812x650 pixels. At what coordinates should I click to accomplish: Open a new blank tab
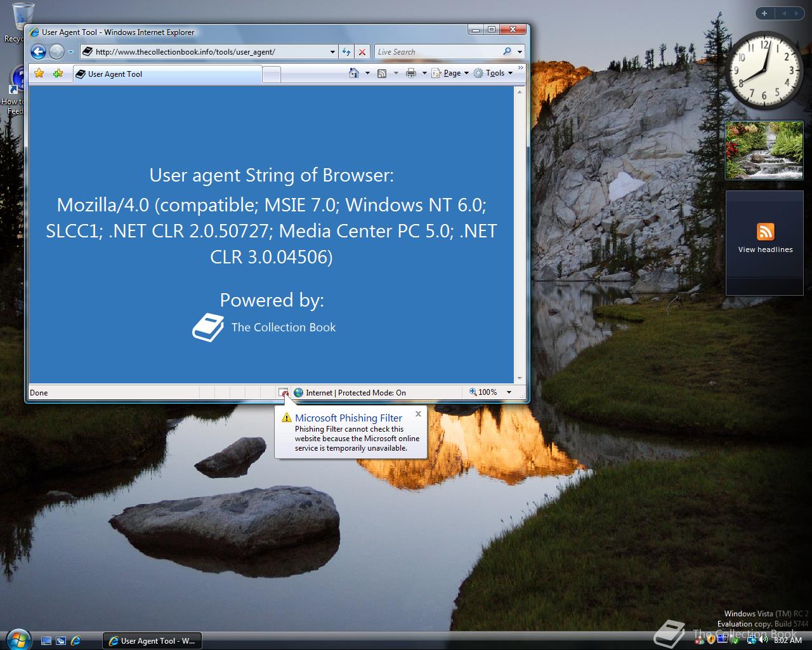pyautogui.click(x=271, y=75)
